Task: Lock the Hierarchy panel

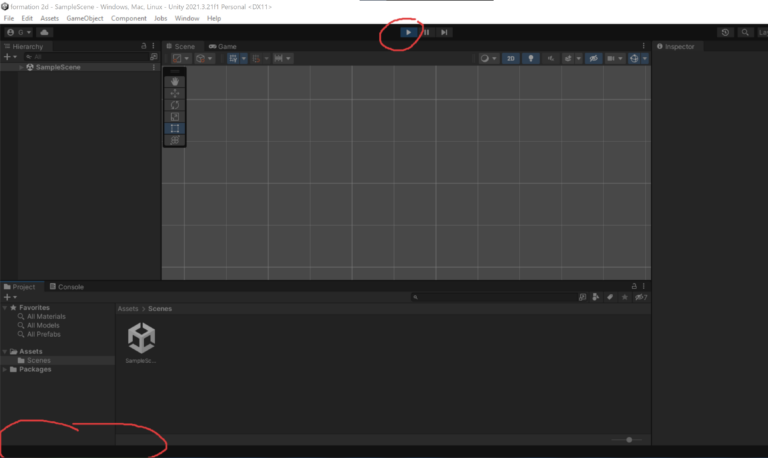Action: point(144,46)
